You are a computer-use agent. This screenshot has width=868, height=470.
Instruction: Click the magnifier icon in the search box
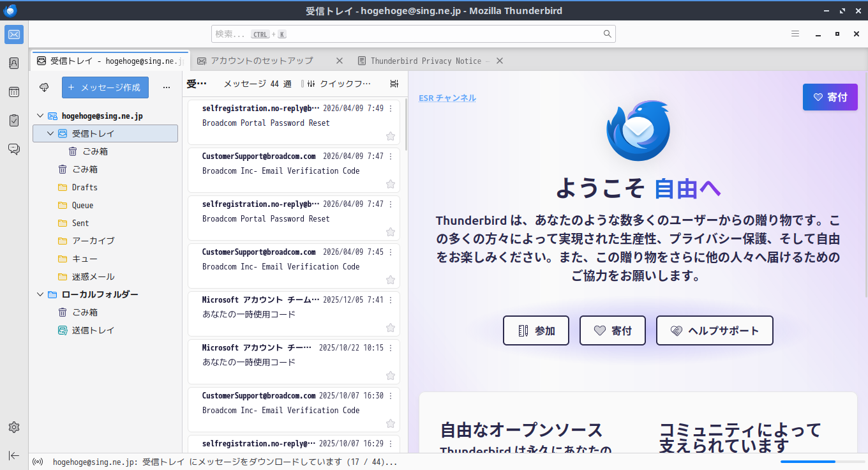pyautogui.click(x=608, y=34)
